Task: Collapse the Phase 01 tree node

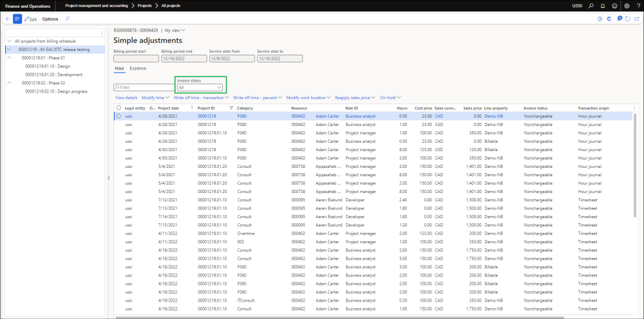Action: coord(10,58)
